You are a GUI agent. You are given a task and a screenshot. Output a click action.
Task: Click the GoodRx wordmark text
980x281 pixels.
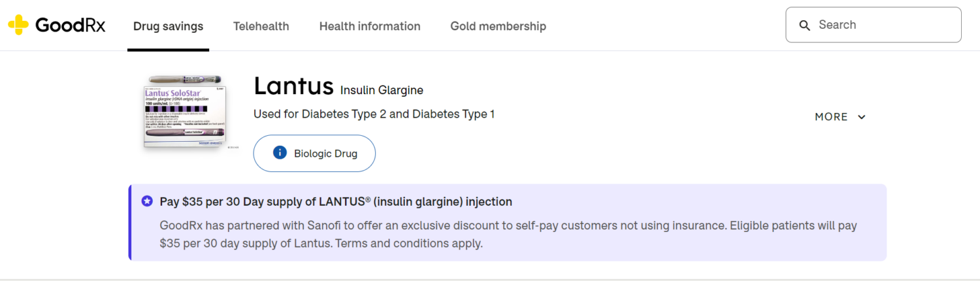[x=70, y=25]
